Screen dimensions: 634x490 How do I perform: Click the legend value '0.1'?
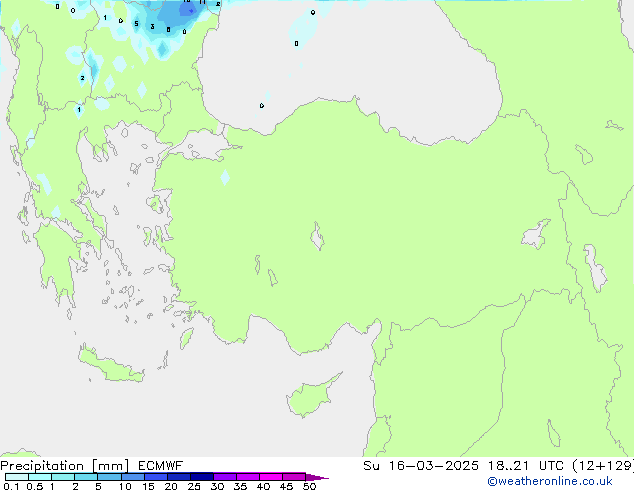tap(11, 486)
